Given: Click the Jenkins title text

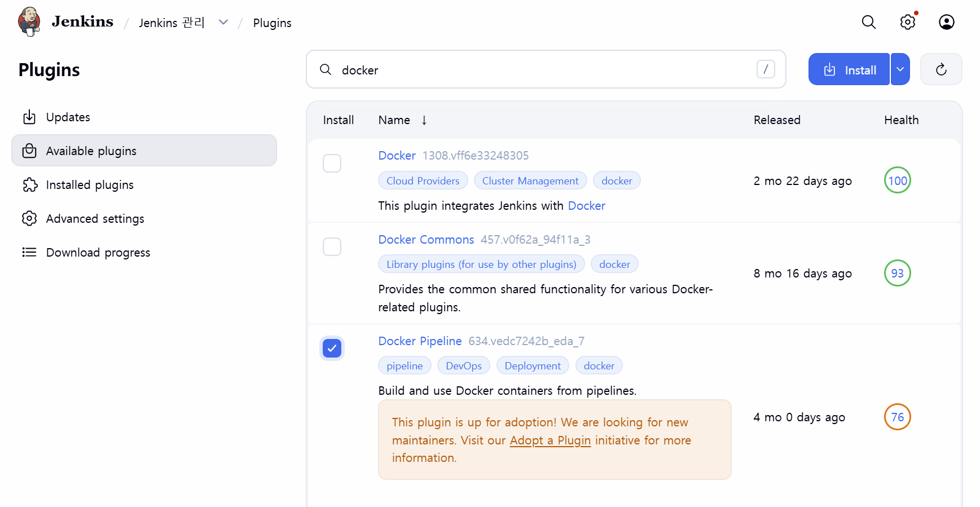Looking at the screenshot, I should click(x=82, y=21).
